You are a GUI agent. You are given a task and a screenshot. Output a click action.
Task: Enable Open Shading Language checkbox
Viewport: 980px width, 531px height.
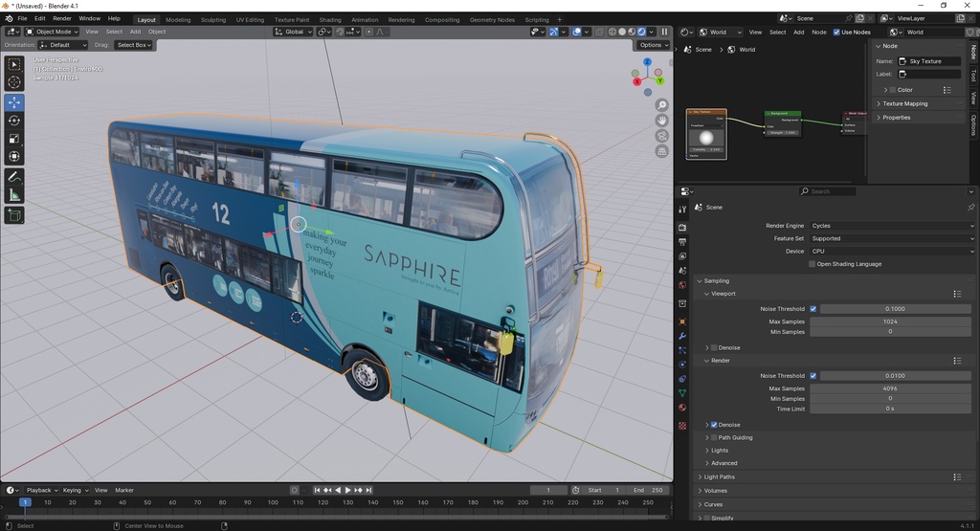[x=813, y=264]
